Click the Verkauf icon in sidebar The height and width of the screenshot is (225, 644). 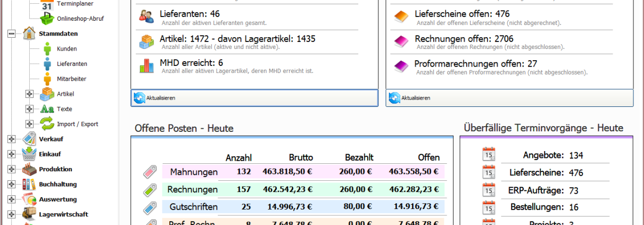pyautogui.click(x=29, y=139)
